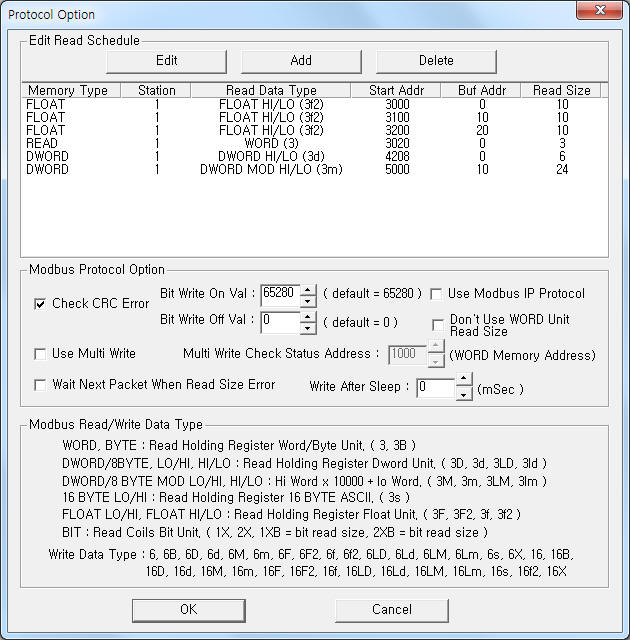630x640 pixels.
Task: Select the FLOAT row with start address 3200
Action: (x=314, y=131)
